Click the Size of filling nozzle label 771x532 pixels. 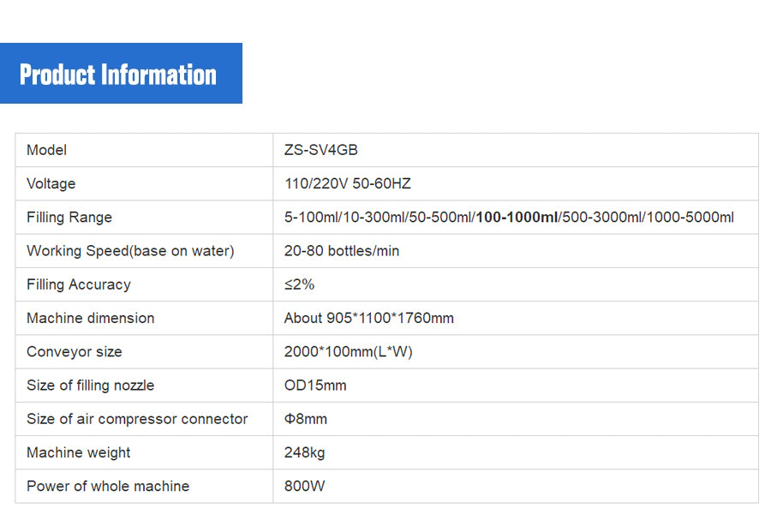pos(91,385)
